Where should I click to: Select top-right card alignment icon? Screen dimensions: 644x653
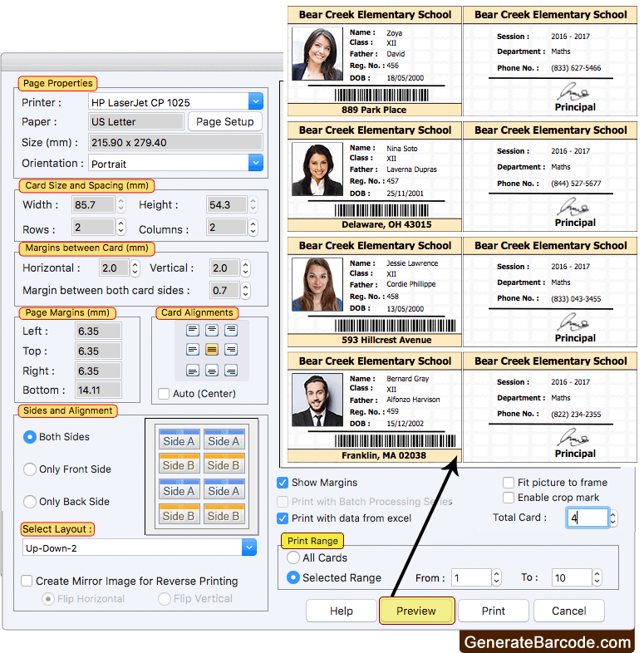coord(231,331)
